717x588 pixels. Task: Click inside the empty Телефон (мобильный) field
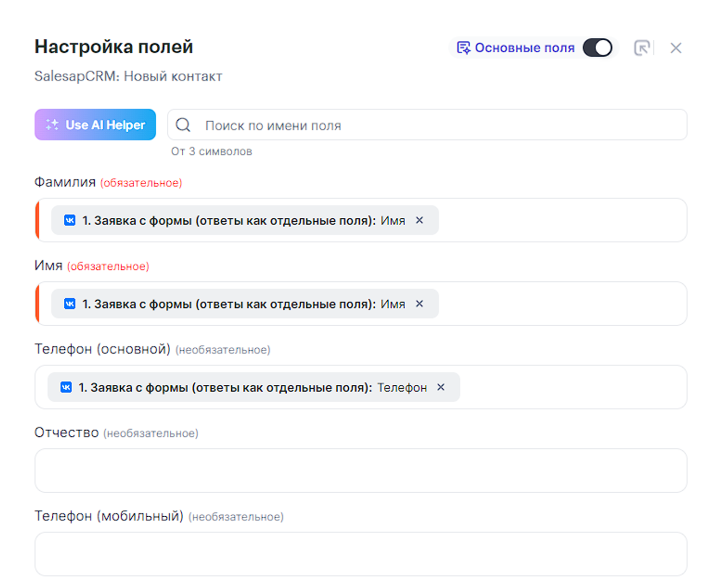click(x=361, y=554)
